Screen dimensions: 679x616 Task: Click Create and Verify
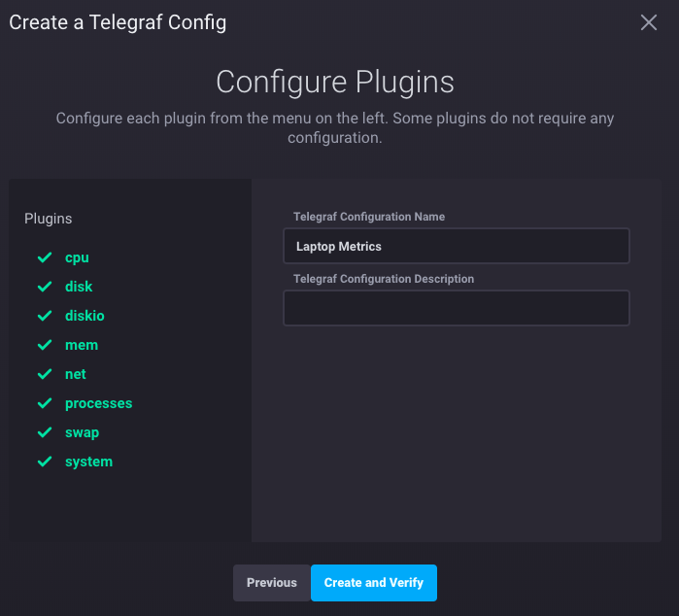click(374, 583)
